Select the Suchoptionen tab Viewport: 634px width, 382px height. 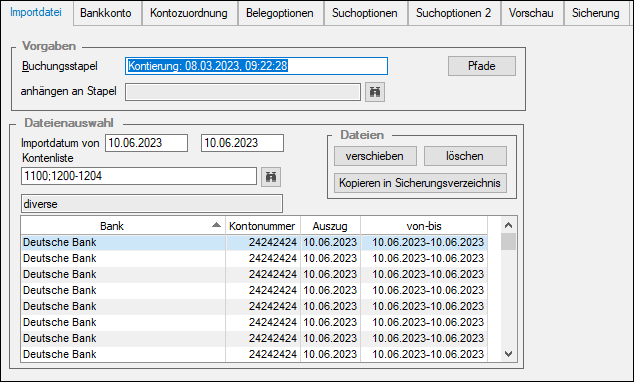tap(365, 13)
